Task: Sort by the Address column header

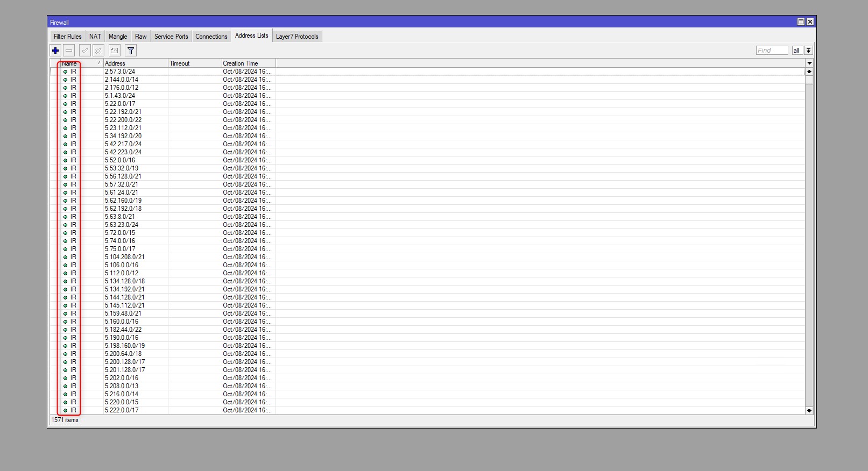Action: coord(136,63)
